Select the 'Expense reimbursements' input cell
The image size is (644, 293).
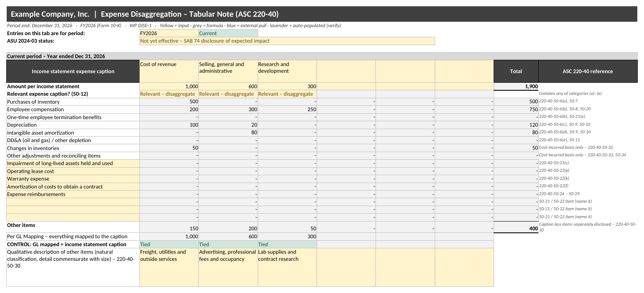coord(73,194)
